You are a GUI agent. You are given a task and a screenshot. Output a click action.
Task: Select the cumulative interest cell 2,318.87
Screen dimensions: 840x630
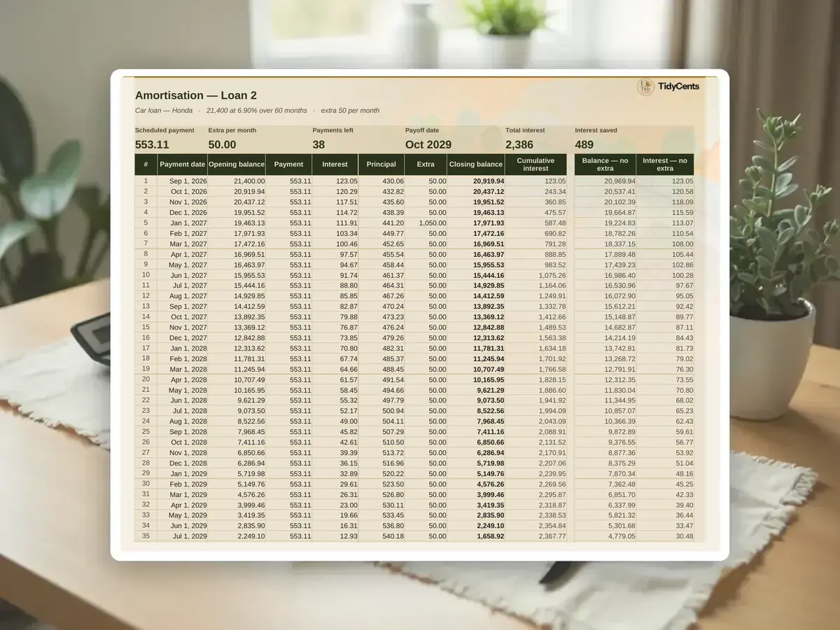click(535, 505)
